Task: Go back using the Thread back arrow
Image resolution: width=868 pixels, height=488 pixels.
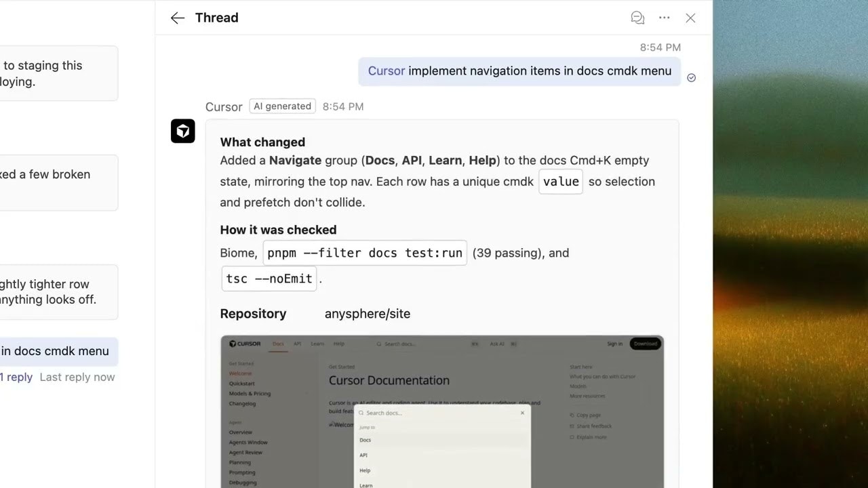Action: 178,18
